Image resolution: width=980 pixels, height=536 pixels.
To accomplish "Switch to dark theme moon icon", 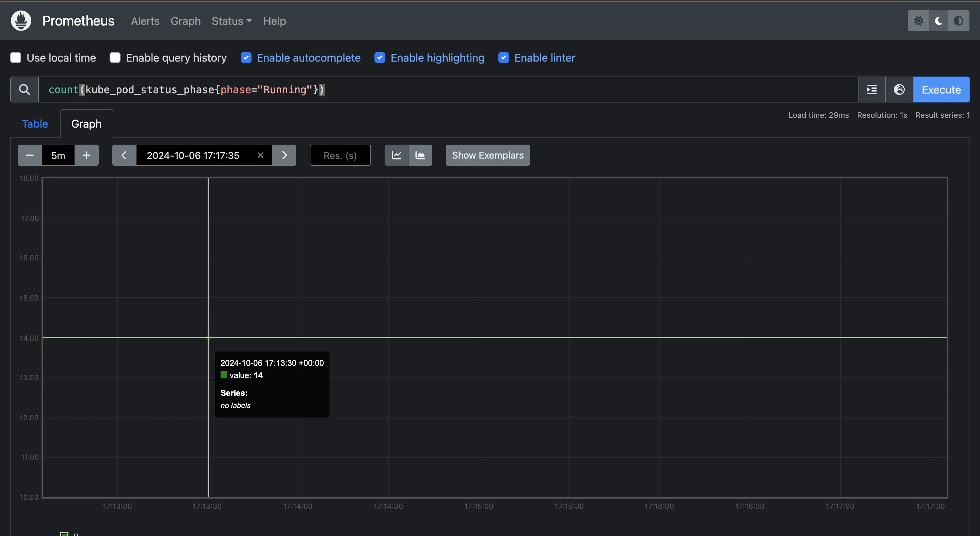I will [x=938, y=21].
